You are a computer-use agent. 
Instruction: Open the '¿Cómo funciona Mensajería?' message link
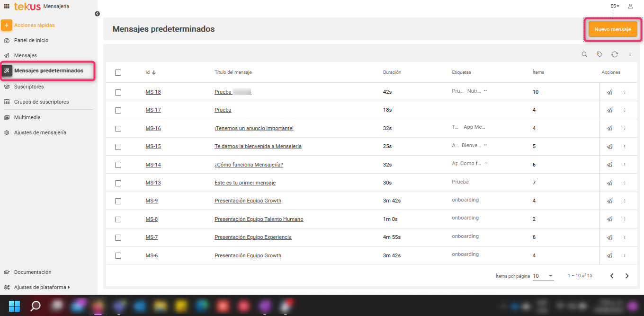[x=249, y=165]
